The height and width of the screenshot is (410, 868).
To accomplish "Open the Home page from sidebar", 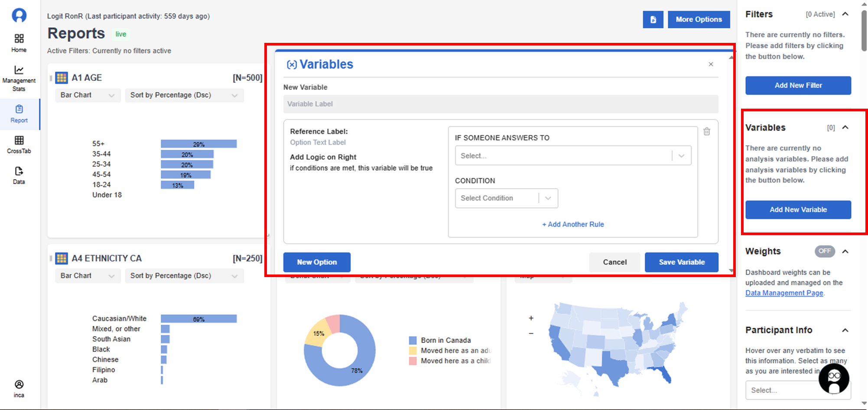I will click(19, 43).
